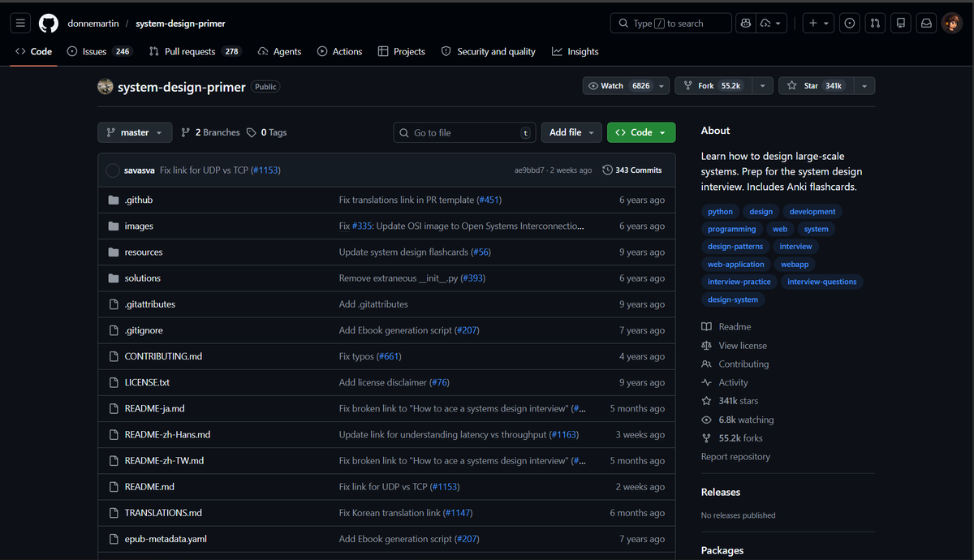Open the master branch selector dropdown
Image resolution: width=974 pixels, height=560 pixels.
tap(135, 132)
